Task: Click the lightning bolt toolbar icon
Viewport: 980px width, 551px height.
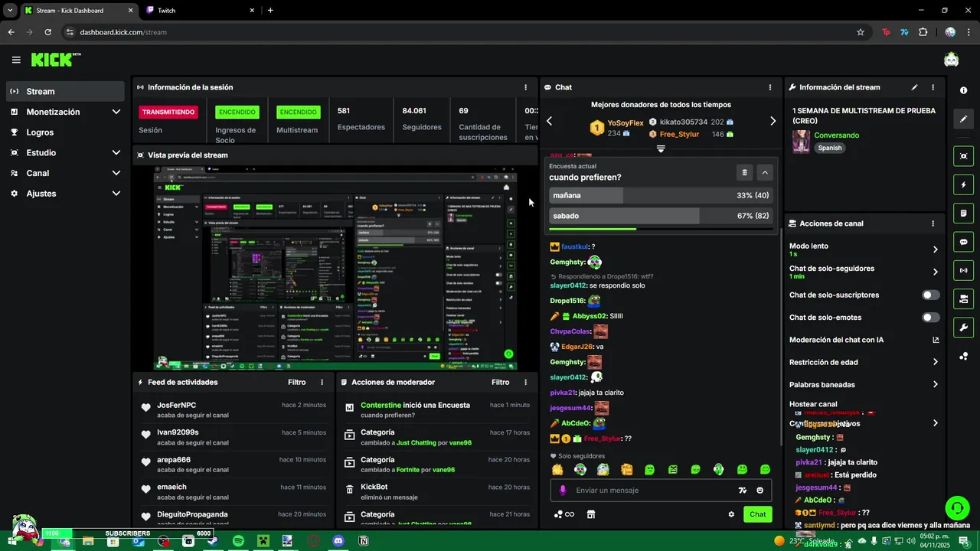Action: click(963, 184)
